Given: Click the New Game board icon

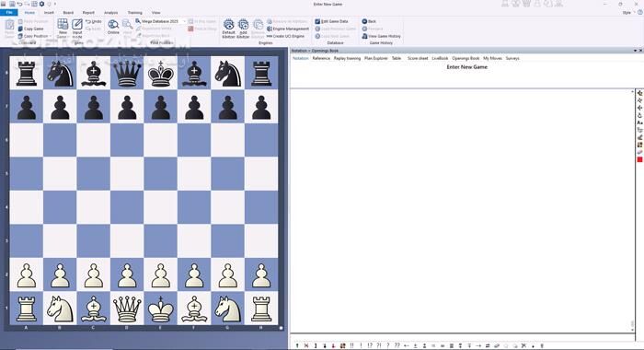Looking at the screenshot, I should [63, 24].
